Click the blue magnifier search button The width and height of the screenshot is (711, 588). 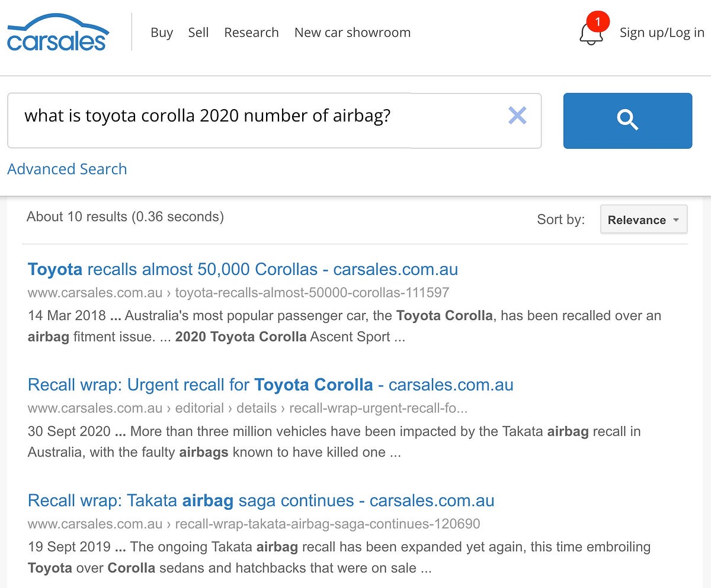(x=627, y=120)
